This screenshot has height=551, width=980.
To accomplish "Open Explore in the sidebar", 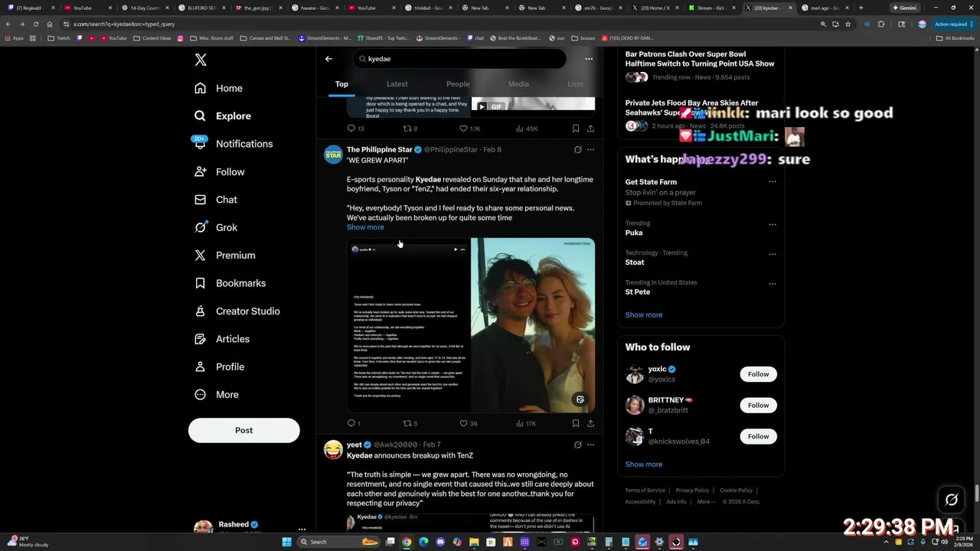I will coord(223,116).
